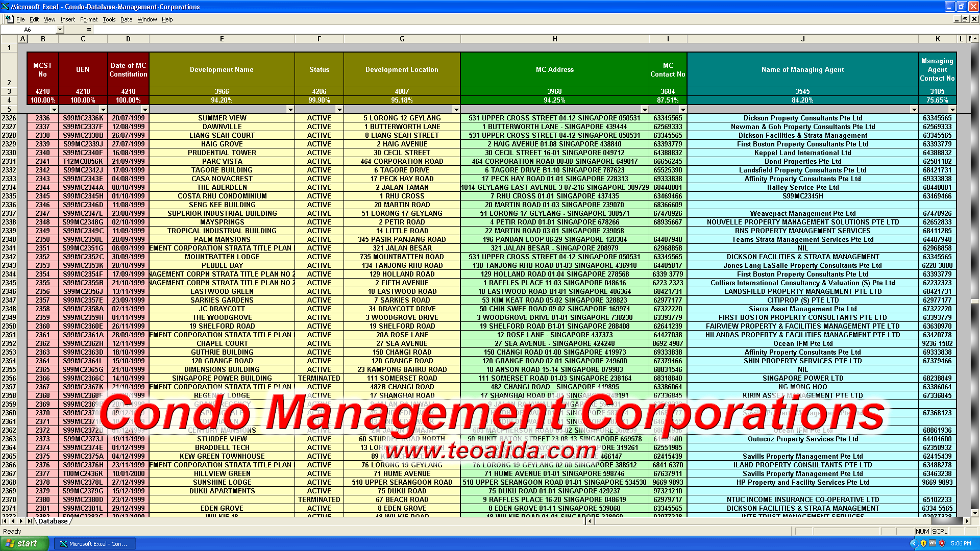Go to last sheet tab arrow
The image size is (980, 551).
(30, 521)
